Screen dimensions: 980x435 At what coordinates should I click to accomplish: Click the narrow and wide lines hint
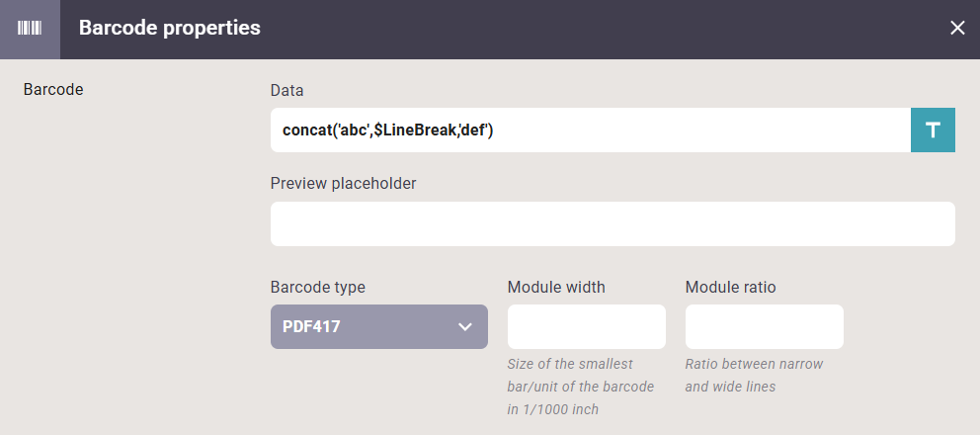tap(754, 376)
